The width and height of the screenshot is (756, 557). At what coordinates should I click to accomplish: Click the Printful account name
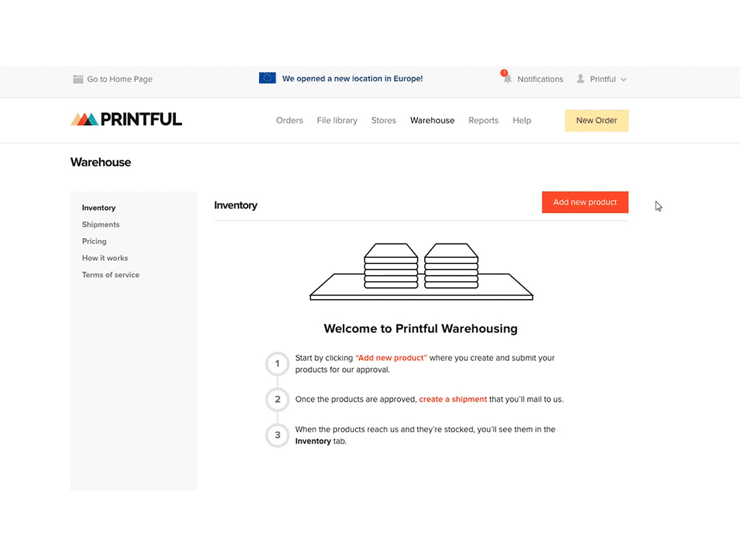pyautogui.click(x=603, y=79)
